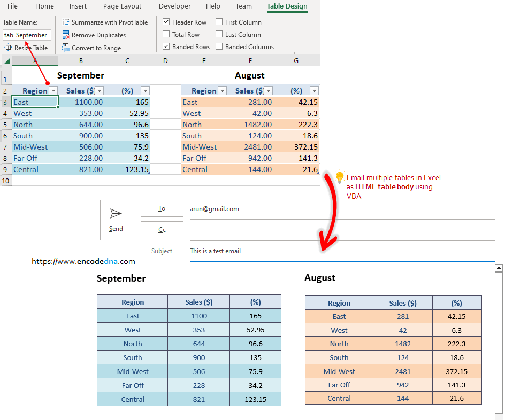505x420 pixels.
Task: Enable Last Column formatting
Action: 219,34
